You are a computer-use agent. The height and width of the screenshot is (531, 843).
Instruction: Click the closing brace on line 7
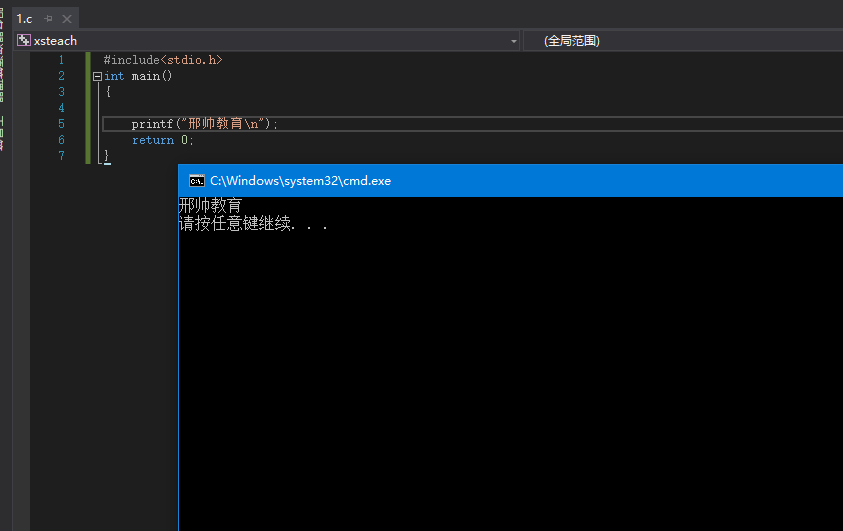click(x=106, y=156)
